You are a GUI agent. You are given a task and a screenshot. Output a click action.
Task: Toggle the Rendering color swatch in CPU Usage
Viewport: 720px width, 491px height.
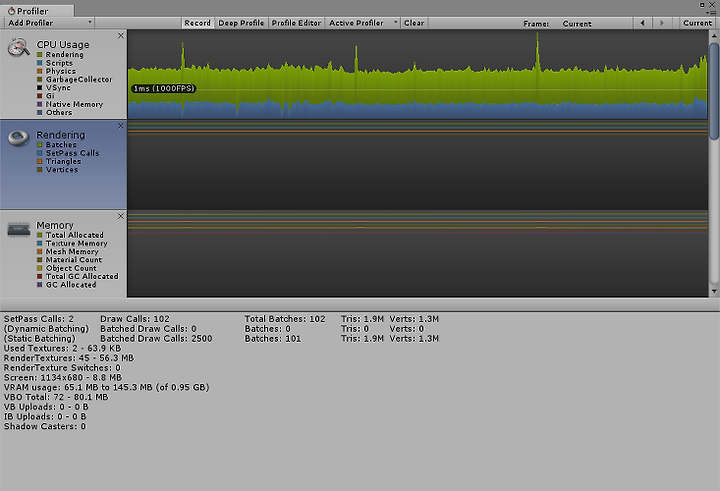[x=39, y=55]
